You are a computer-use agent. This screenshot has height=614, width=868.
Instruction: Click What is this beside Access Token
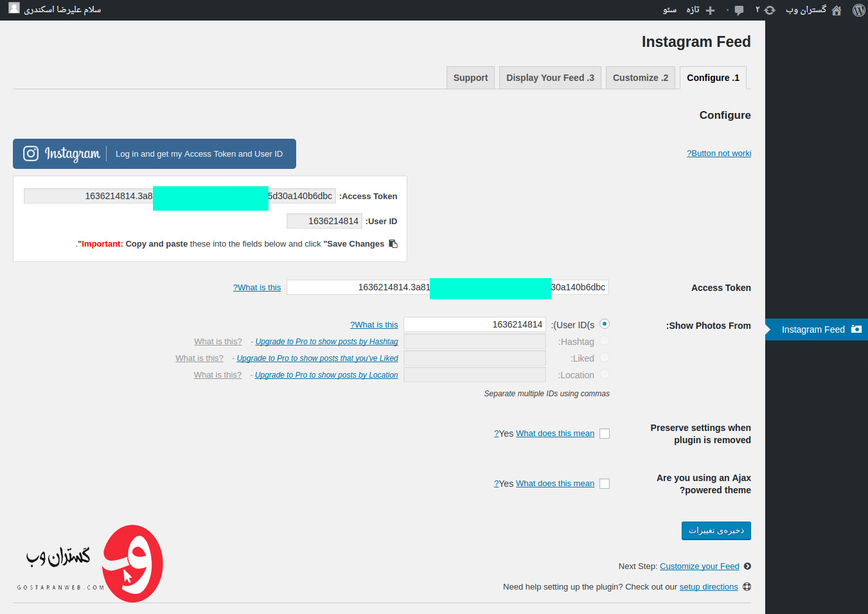[257, 288]
